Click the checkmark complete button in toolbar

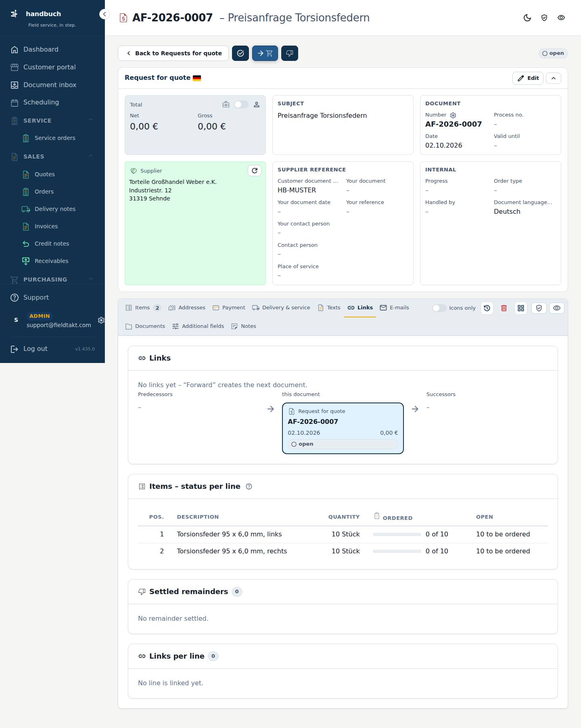[240, 53]
